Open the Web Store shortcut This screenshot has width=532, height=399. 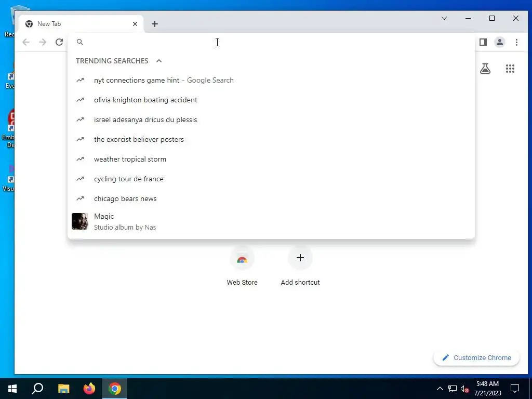(242, 267)
